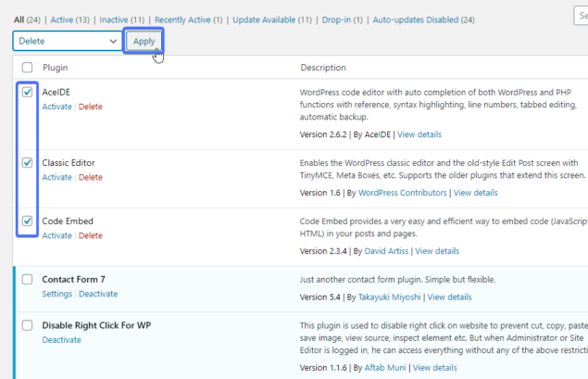Click the Plugin column header
The height and width of the screenshot is (379, 588).
56,68
